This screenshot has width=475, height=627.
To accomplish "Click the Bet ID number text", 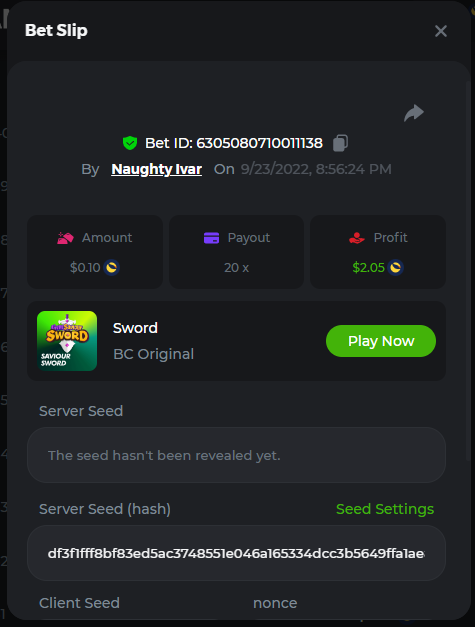I will click(x=259, y=143).
